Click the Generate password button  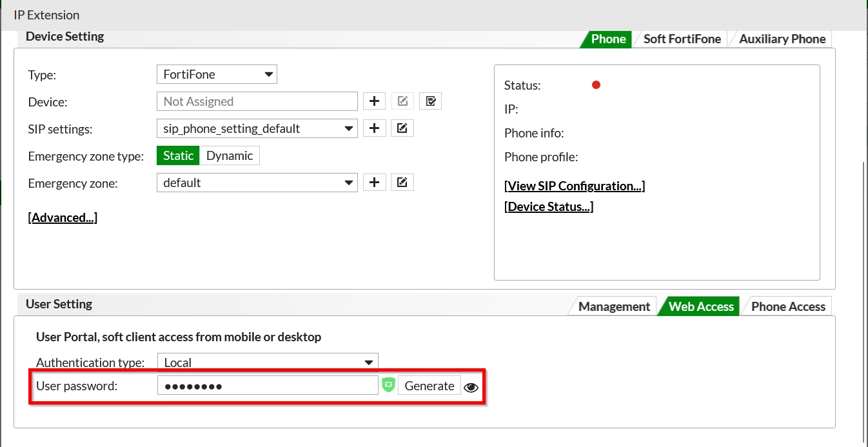coord(429,386)
